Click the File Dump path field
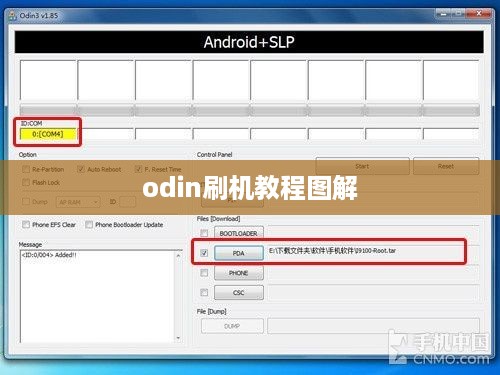Screen dimensions: 500x375 [x=373, y=326]
